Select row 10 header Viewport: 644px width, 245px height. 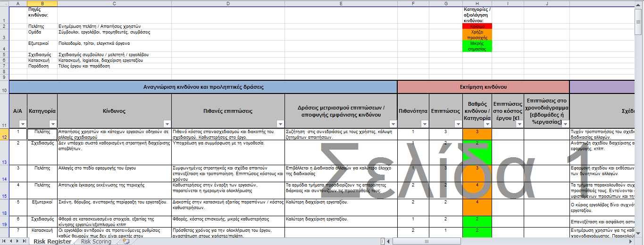pos(4,87)
